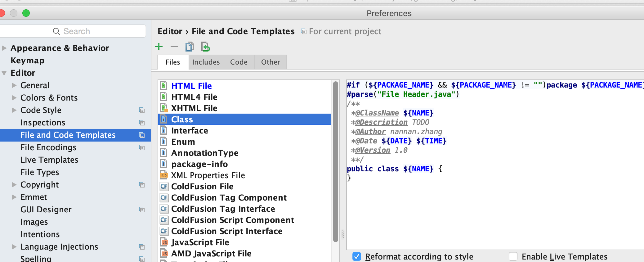Open the Other tab
The width and height of the screenshot is (644, 262).
point(271,62)
